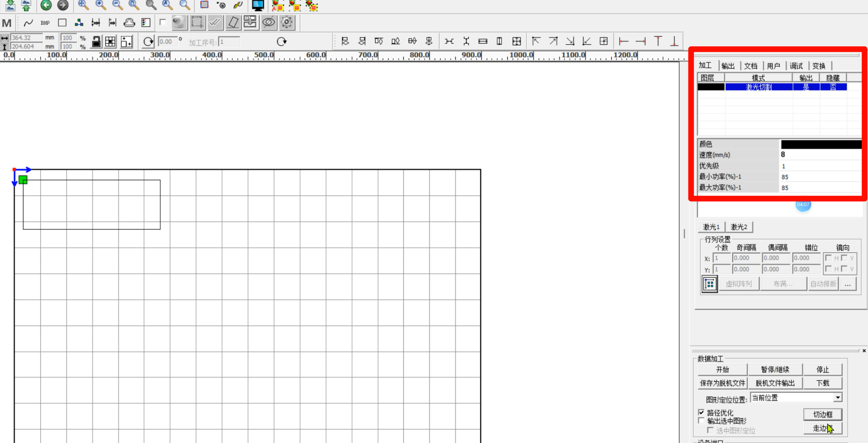The width and height of the screenshot is (868, 443).
Task: Click the virtual array grid icon
Action: [x=710, y=284]
